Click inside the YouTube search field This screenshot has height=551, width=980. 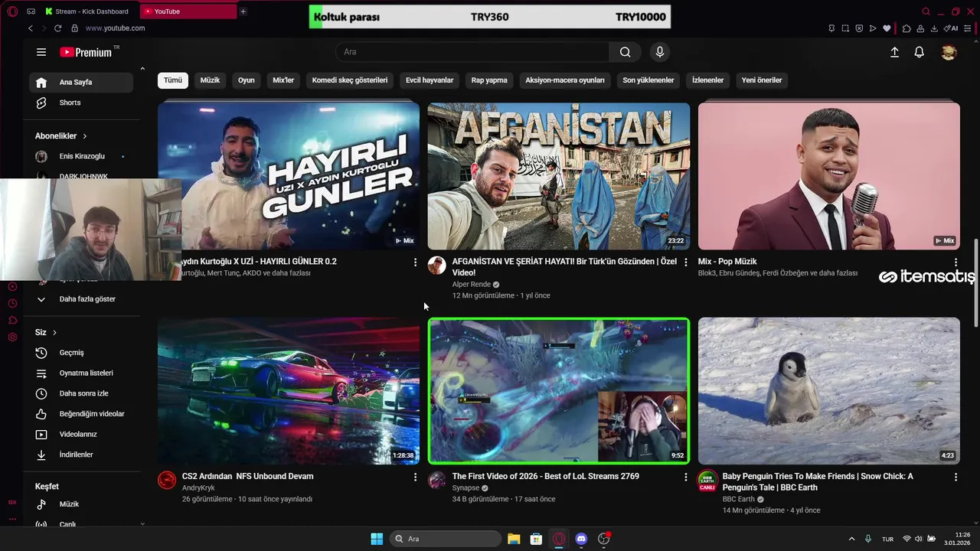coord(472,52)
